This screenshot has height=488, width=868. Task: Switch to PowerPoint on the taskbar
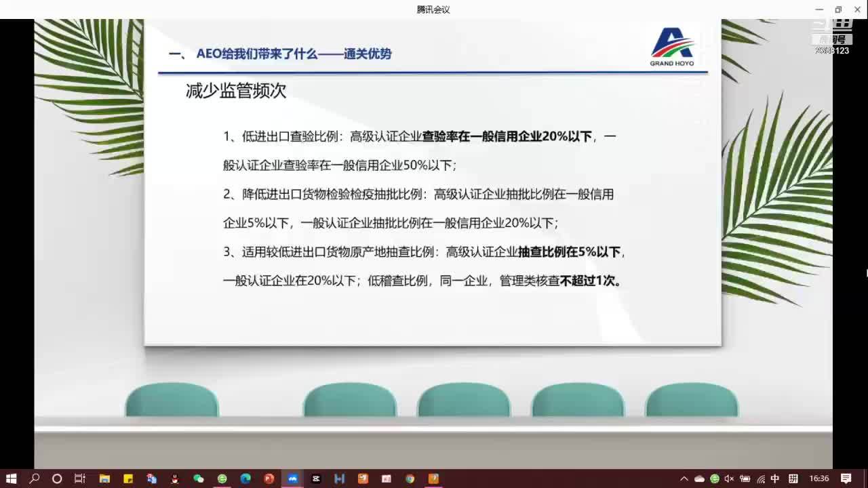coord(269,479)
